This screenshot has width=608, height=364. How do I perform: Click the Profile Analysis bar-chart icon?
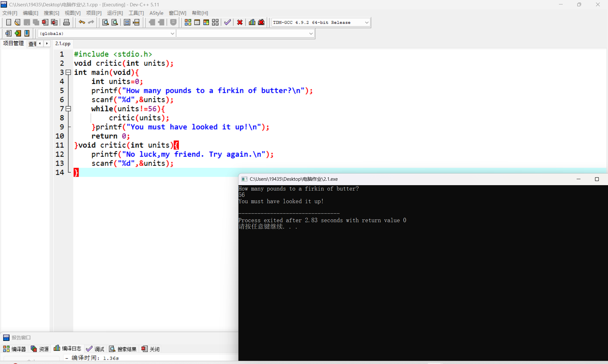tap(252, 22)
